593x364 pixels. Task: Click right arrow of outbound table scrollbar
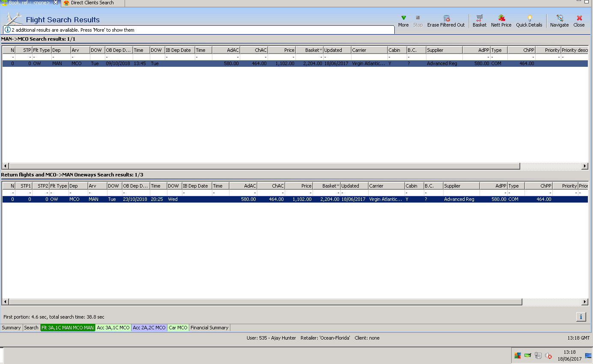pyautogui.click(x=585, y=166)
